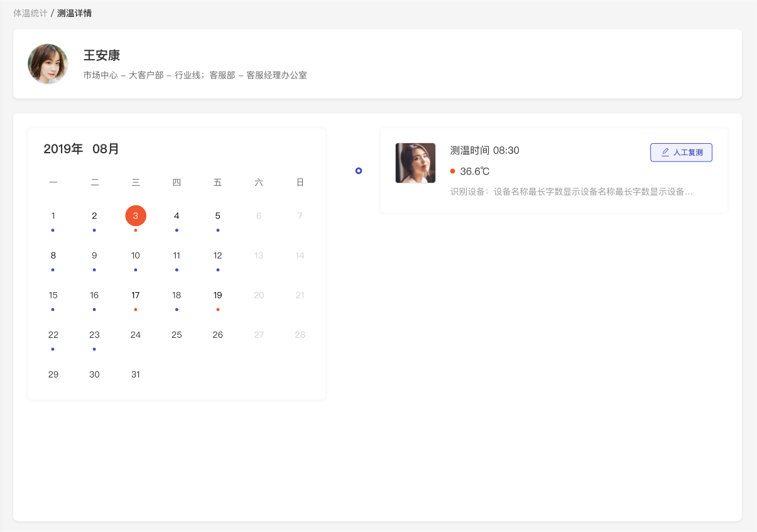Image resolution: width=757 pixels, height=532 pixels.
Task: Select August 15 in the calendar
Action: click(x=53, y=295)
